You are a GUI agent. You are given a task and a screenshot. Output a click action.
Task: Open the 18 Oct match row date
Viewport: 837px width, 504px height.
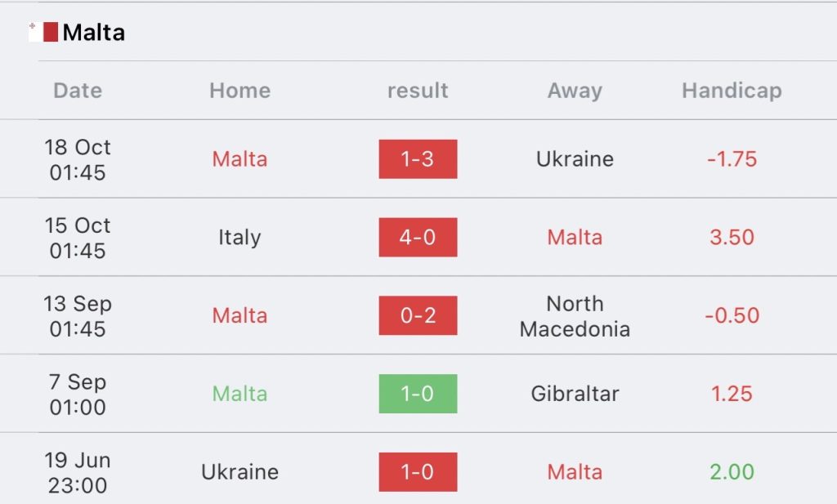pyautogui.click(x=78, y=159)
